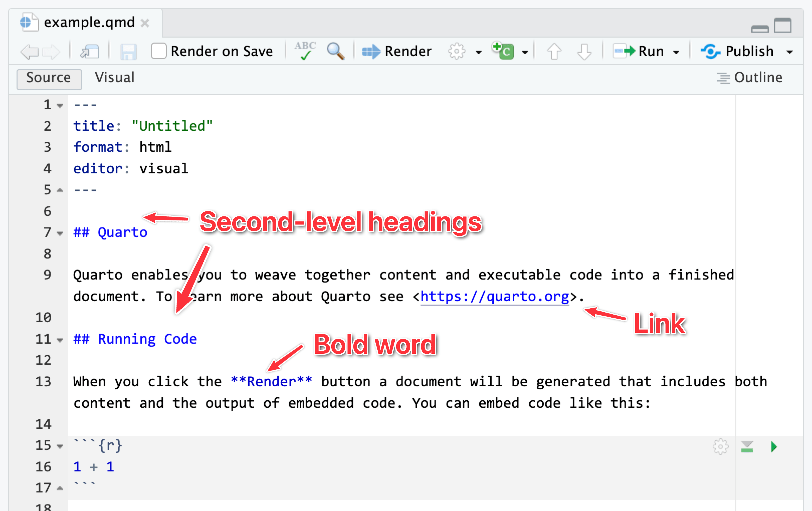Open the Publish dropdown arrow
Viewport: 812px width, 511px height.
pyautogui.click(x=789, y=52)
